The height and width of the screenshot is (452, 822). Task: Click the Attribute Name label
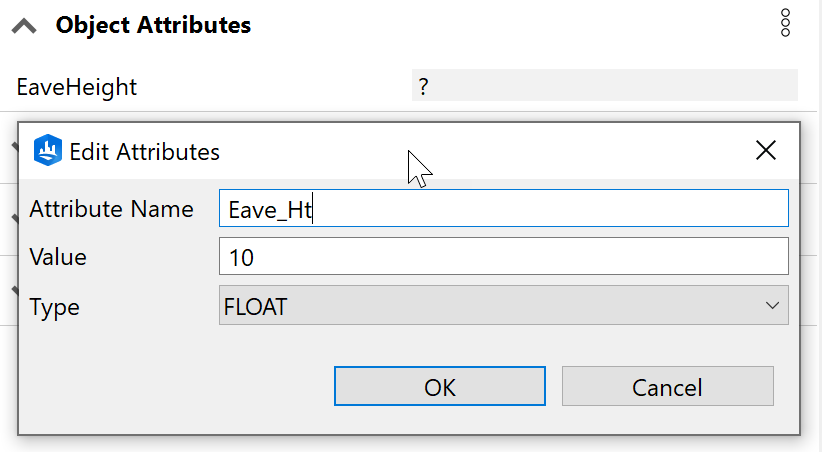111,209
